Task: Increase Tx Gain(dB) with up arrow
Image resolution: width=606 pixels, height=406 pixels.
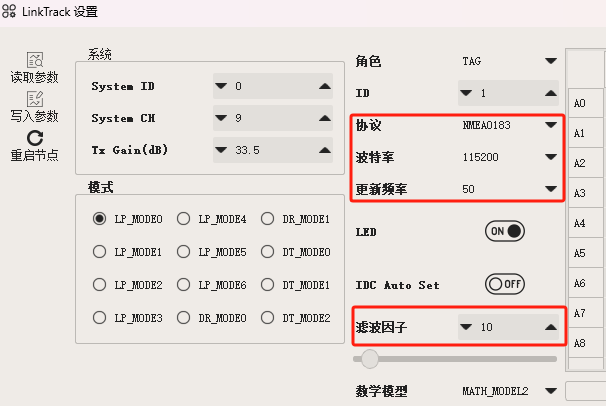Action: pyautogui.click(x=325, y=150)
